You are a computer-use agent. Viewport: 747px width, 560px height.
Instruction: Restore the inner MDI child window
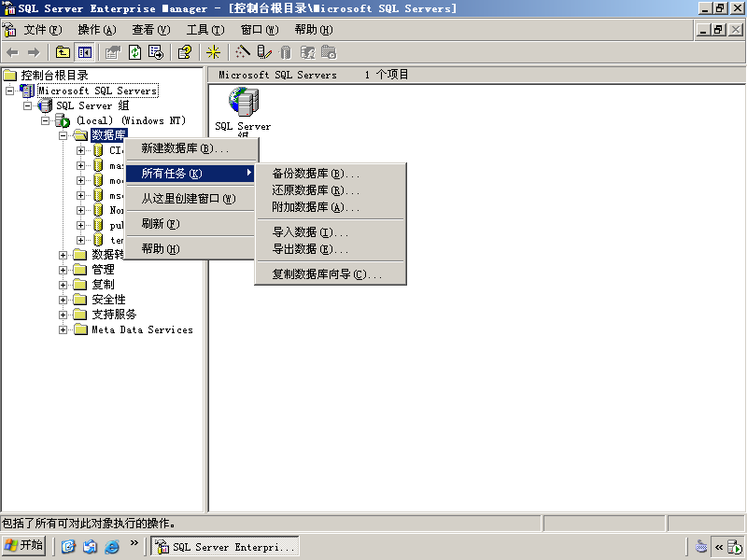coord(719,30)
